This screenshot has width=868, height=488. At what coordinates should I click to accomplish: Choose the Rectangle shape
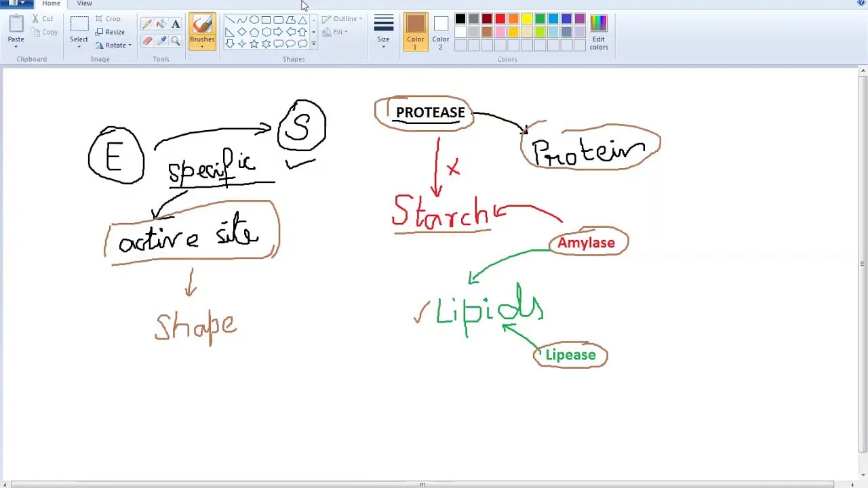[267, 20]
